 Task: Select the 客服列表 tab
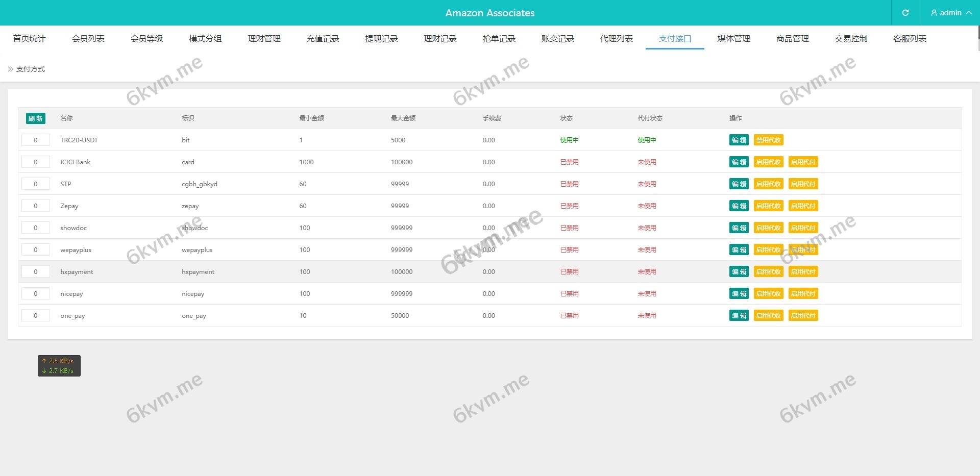(910, 39)
